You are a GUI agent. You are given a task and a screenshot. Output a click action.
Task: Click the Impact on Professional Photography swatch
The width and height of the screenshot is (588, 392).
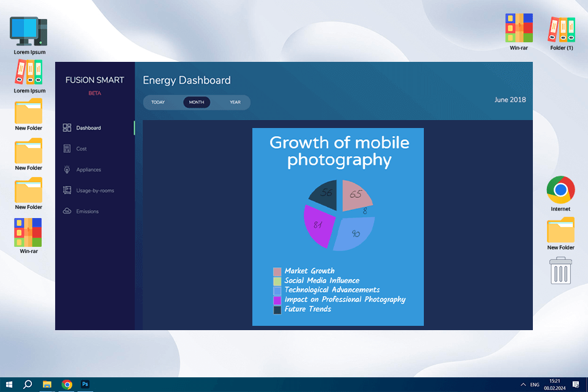click(277, 300)
